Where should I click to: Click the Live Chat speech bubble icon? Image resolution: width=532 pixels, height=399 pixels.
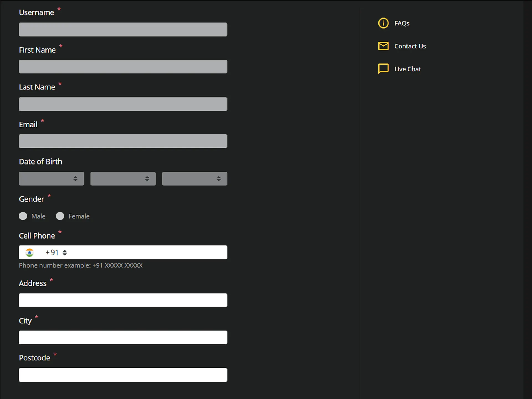click(x=383, y=69)
